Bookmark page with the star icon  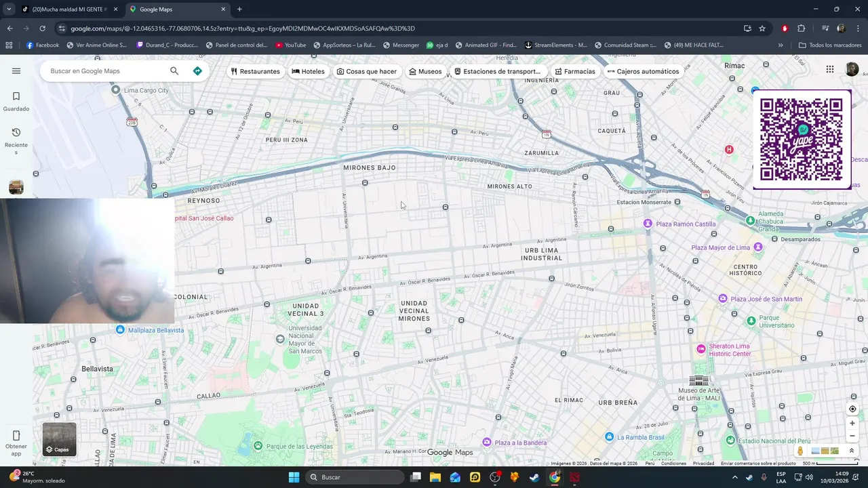[x=762, y=28]
